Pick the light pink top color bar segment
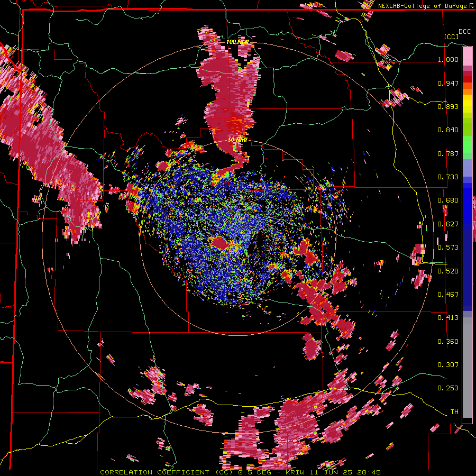The height and width of the screenshot is (476, 476). pos(467,57)
